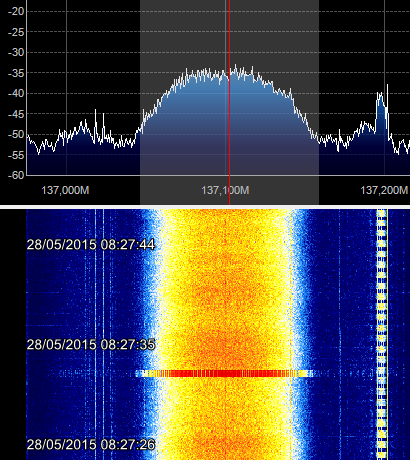Click the 137,100M frequency axis label
410x460 pixels.
point(225,190)
